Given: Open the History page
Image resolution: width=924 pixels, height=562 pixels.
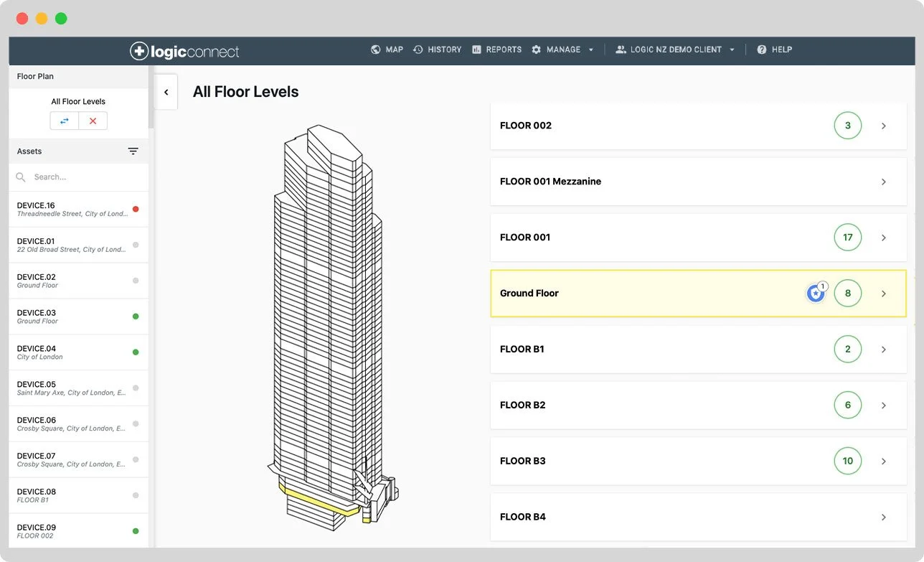Looking at the screenshot, I should [437, 50].
